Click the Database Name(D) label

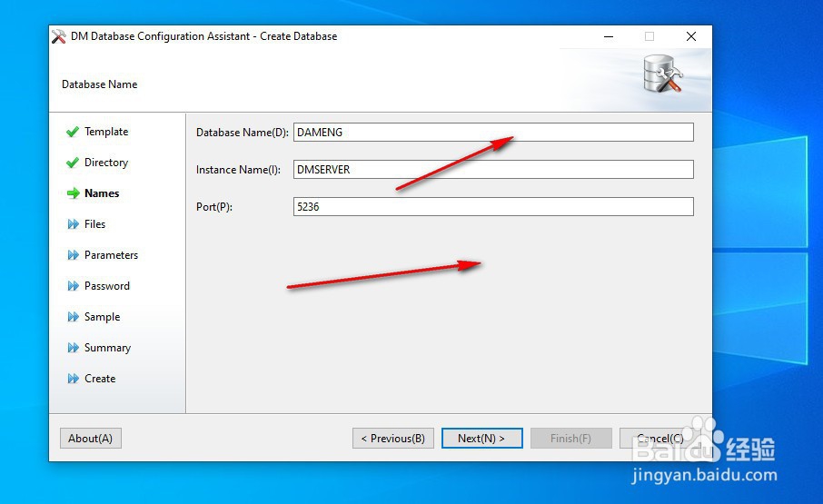242,133
